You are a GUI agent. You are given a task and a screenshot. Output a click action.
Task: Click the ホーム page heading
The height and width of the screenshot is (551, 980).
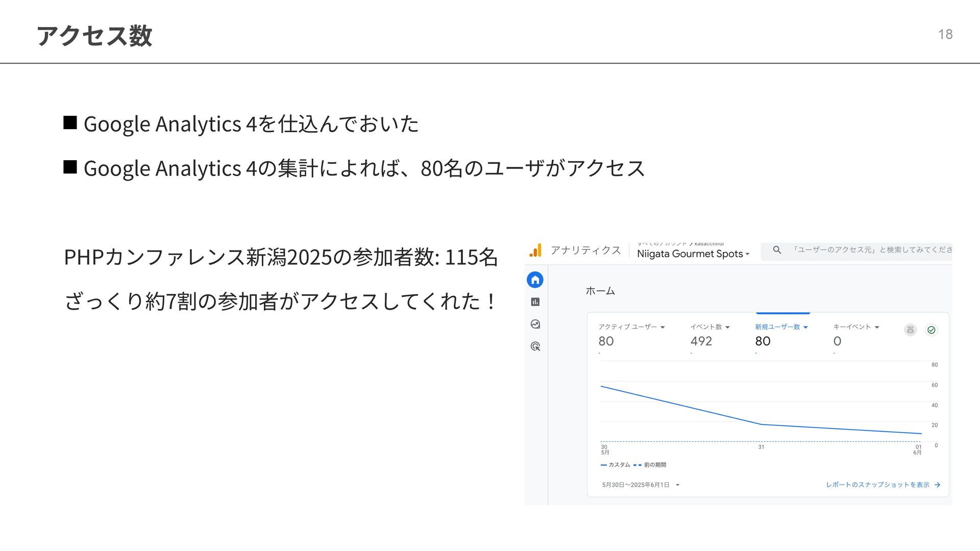(x=600, y=291)
